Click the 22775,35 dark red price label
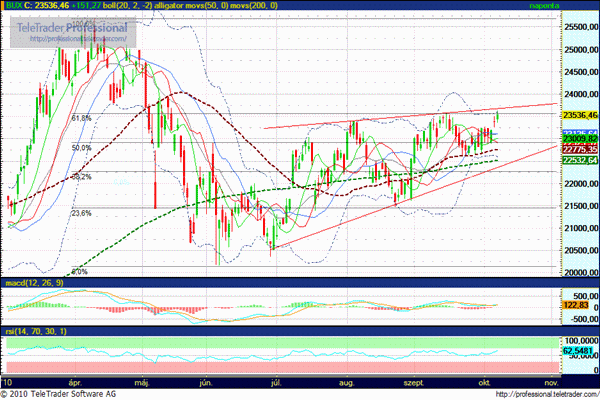Viewport: 600px width, 400px height. pos(576,149)
